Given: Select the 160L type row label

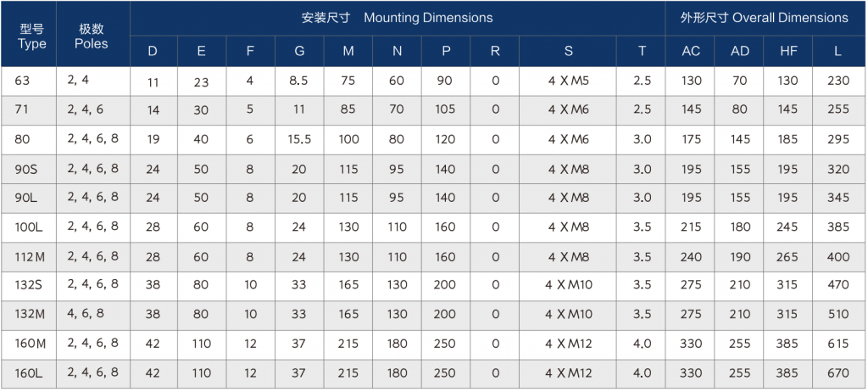Looking at the screenshot, I should point(29,372).
